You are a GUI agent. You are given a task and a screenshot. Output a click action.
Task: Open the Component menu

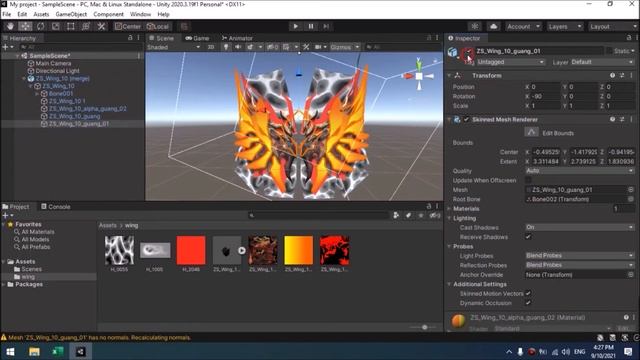point(108,14)
